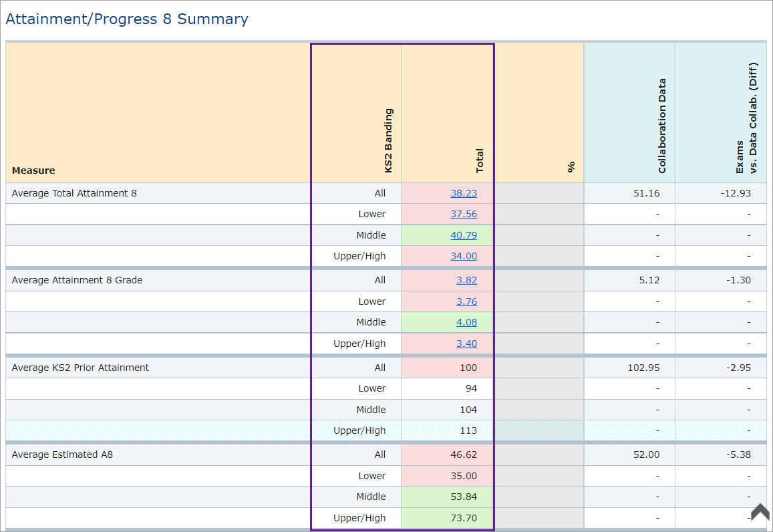Open the 3.76 Lower grade link
Image resolution: width=773 pixels, height=532 pixels.
pyautogui.click(x=466, y=301)
